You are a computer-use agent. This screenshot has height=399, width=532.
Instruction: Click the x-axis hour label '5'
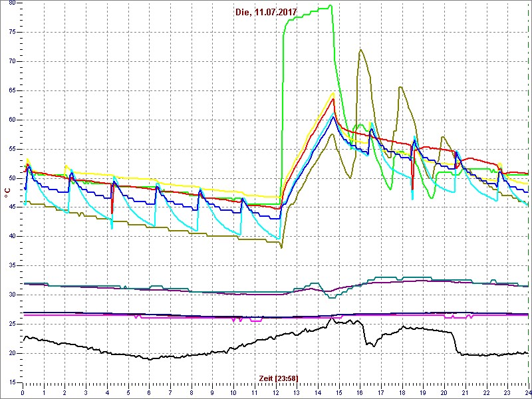click(x=128, y=392)
